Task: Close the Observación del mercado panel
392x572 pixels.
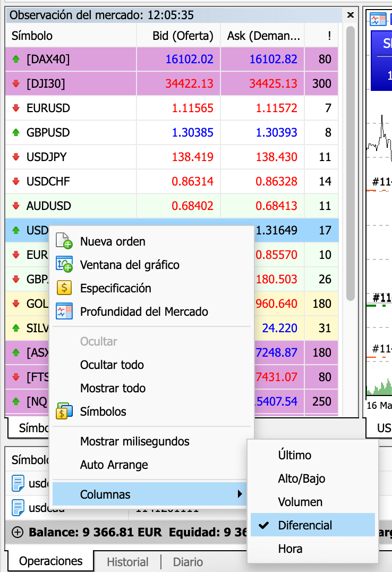Action: pos(351,15)
